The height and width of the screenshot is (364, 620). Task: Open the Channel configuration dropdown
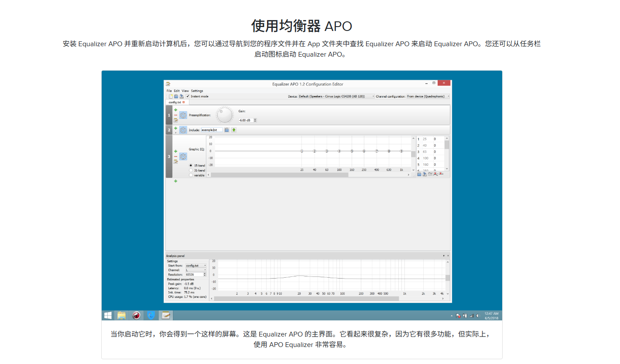pyautogui.click(x=428, y=96)
